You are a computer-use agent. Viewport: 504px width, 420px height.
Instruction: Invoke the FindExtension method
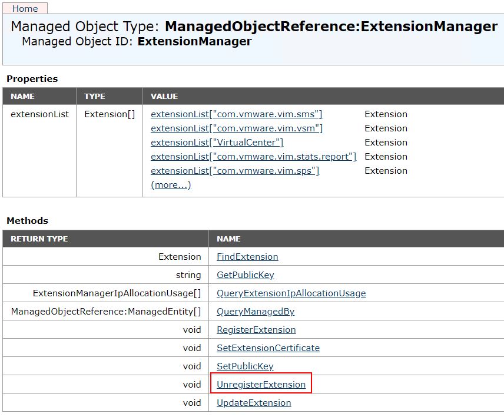(x=247, y=257)
